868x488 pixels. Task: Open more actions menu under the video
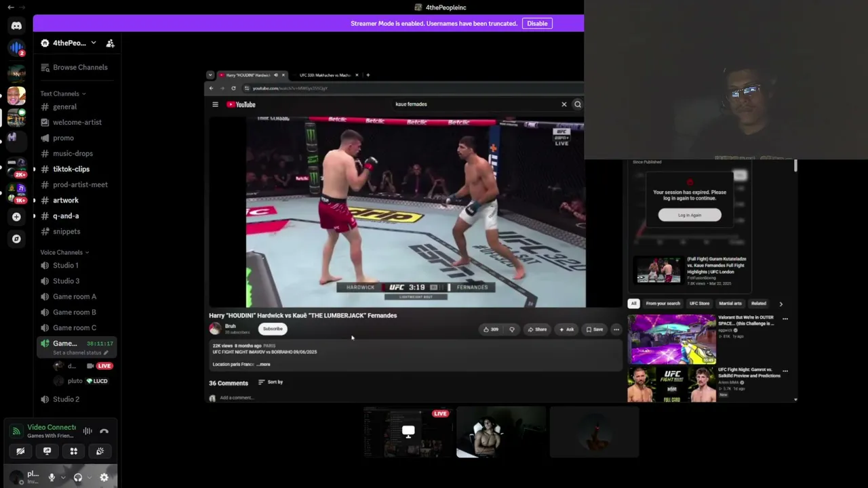pos(616,329)
